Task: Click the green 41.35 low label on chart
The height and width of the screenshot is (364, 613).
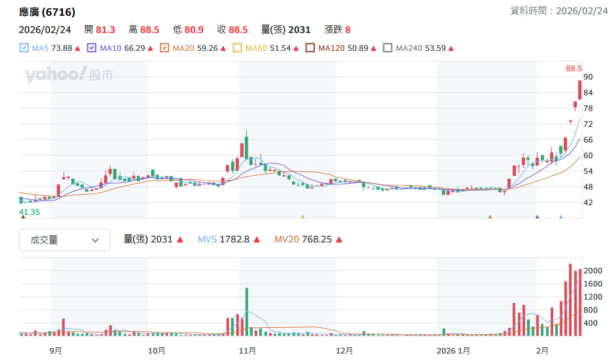Action: click(x=29, y=212)
